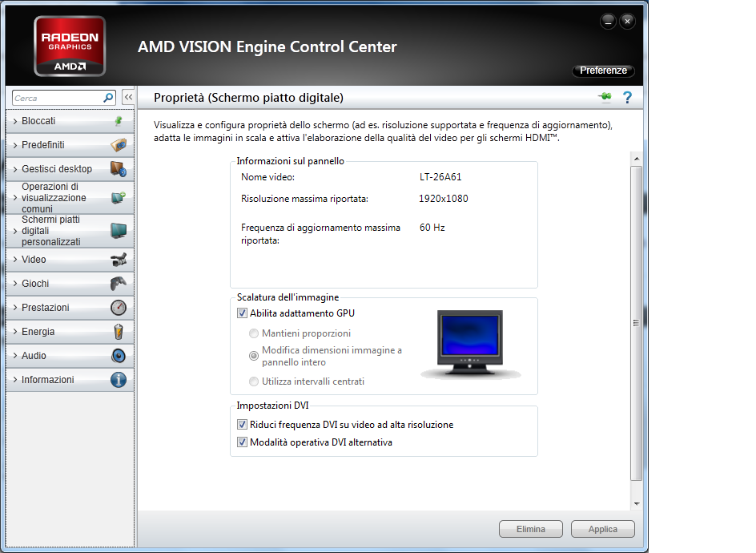Screen dimensions: 756x553
Task: Collapse the sidebar with double-chevron button
Action: (128, 98)
